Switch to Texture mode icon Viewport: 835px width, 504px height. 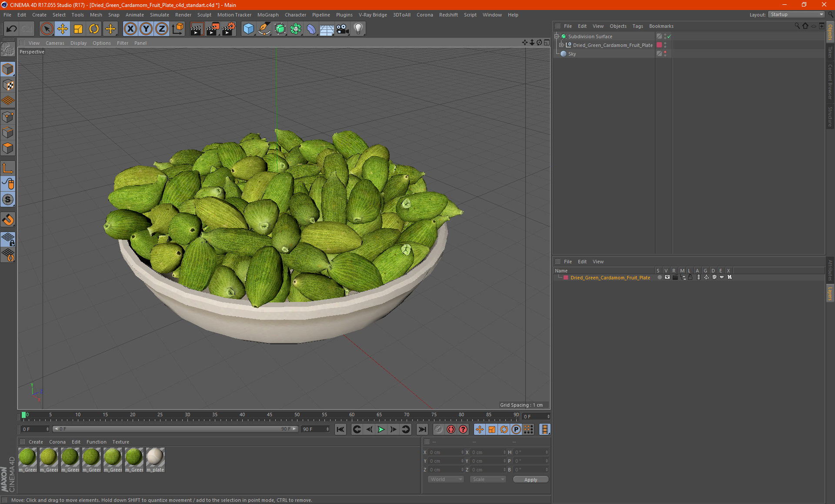point(8,85)
